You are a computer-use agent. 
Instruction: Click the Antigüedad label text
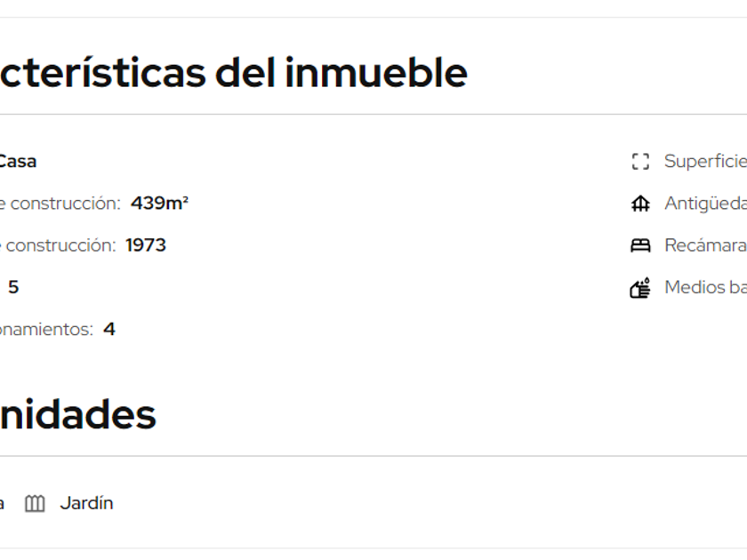tap(705, 204)
